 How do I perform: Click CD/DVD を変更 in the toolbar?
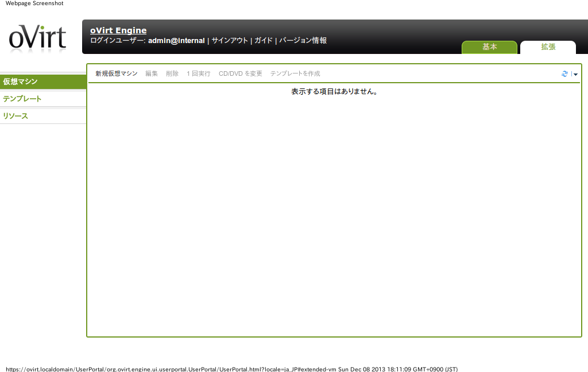click(240, 74)
